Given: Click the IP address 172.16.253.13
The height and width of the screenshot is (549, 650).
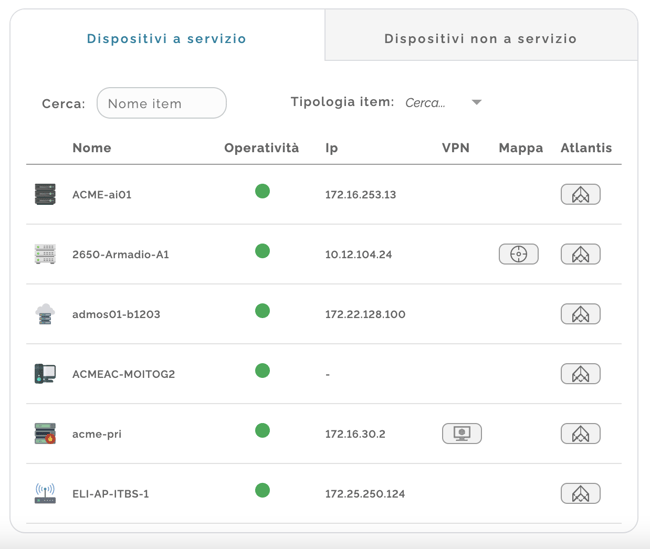Looking at the screenshot, I should [x=361, y=194].
